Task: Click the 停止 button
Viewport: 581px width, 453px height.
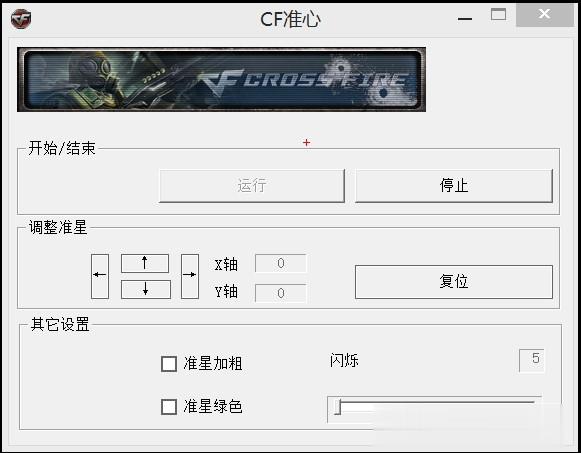Action: (454, 186)
